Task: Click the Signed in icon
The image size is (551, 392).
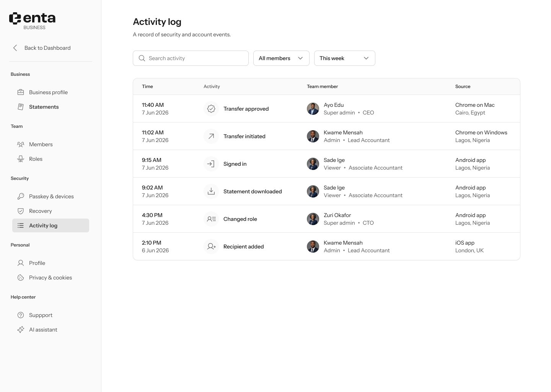Action: (211, 164)
